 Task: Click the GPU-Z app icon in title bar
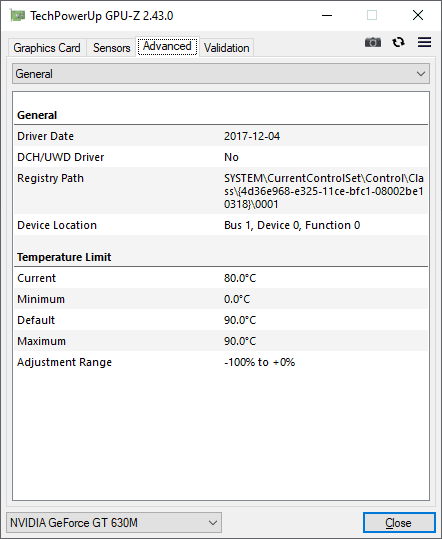[18, 15]
